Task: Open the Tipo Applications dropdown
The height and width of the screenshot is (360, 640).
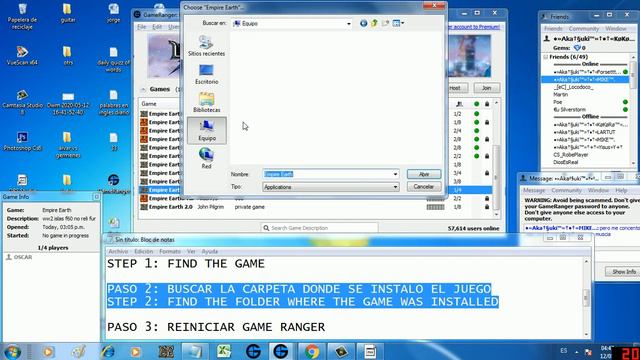Action: pyautogui.click(x=331, y=187)
